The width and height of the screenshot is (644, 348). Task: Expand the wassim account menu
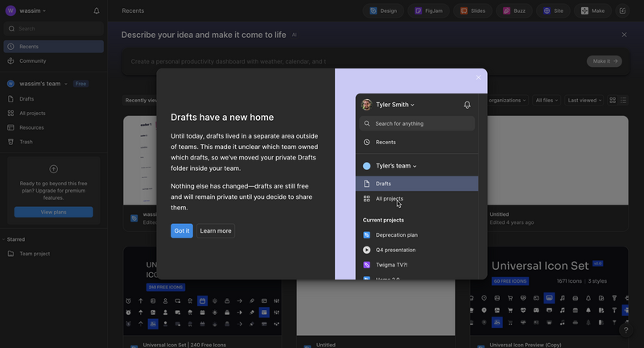tap(32, 10)
